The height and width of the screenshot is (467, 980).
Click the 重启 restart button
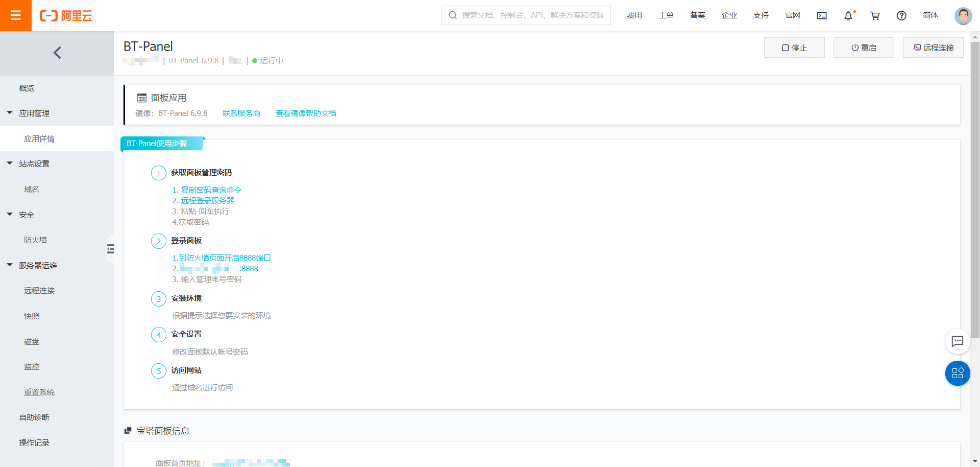pyautogui.click(x=864, y=48)
